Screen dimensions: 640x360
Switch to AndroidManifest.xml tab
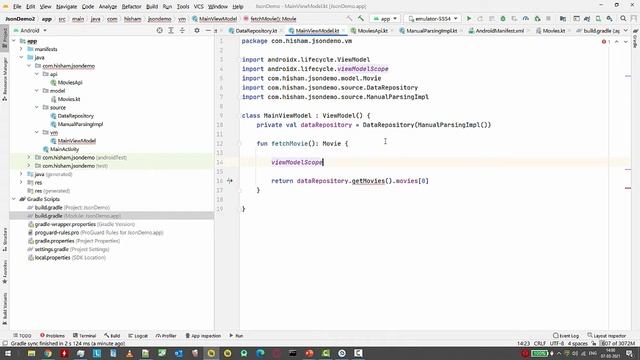tap(499, 31)
